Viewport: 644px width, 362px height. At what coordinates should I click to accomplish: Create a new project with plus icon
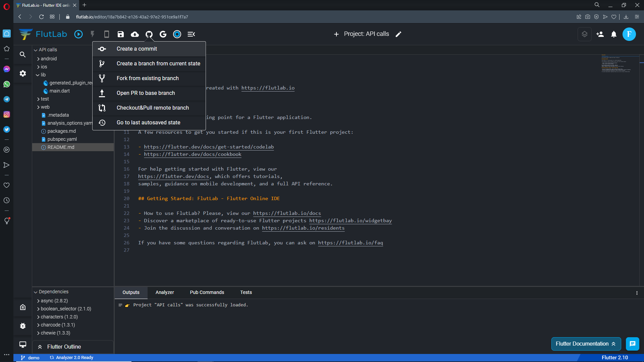[x=336, y=34]
